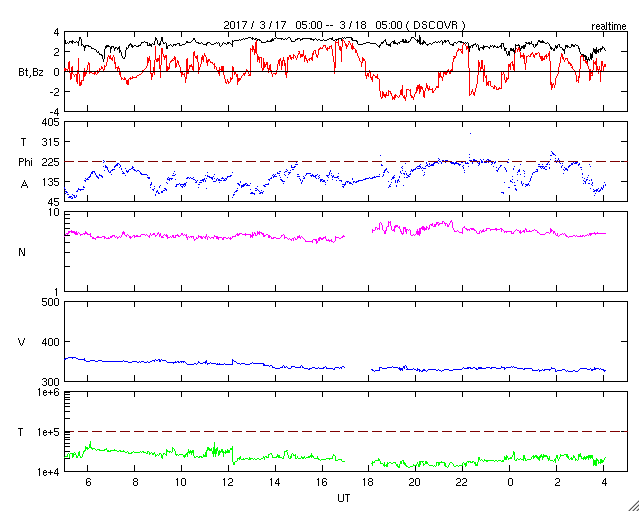Viewport: 640px width, 512px height.
Task: Click the '135' tick label
Action: pyautogui.click(x=51, y=182)
